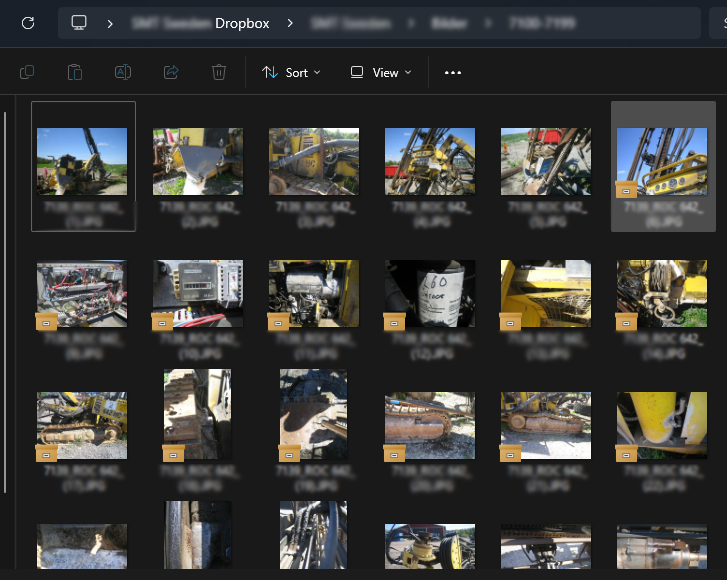Image resolution: width=727 pixels, height=580 pixels.
Task: Click the Rename icon in toolbar
Action: tap(123, 72)
